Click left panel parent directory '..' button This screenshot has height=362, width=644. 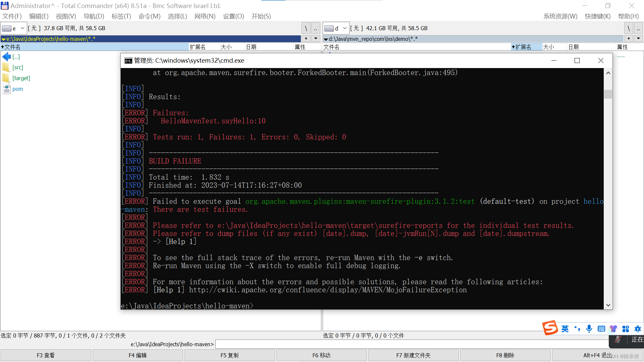pyautogui.click(x=316, y=28)
